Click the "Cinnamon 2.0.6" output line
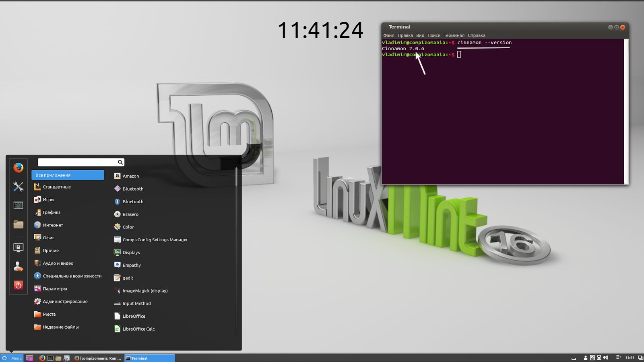The width and height of the screenshot is (644, 362). 403,49
